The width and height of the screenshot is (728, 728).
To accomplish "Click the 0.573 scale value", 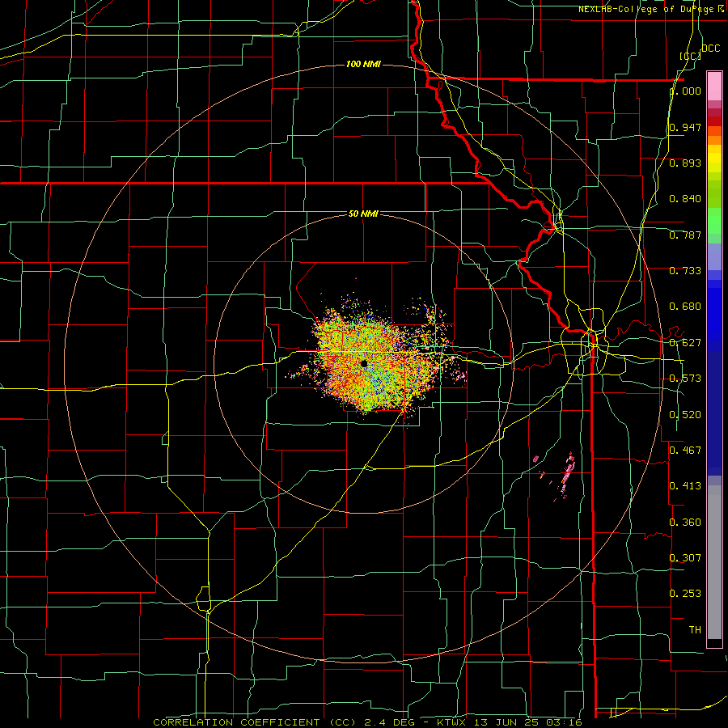I will 685,379.
